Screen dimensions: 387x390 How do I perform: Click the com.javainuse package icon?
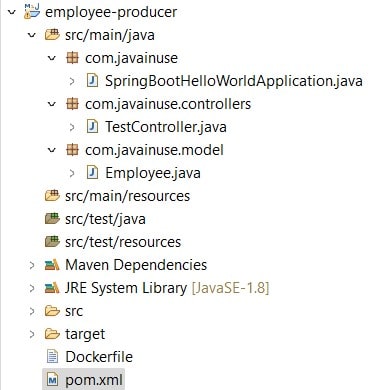click(x=72, y=58)
